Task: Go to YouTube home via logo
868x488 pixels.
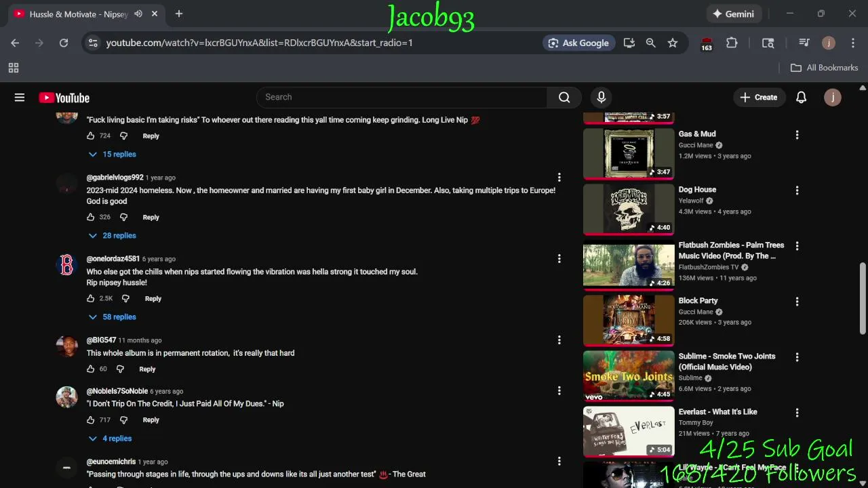Action: click(64, 98)
